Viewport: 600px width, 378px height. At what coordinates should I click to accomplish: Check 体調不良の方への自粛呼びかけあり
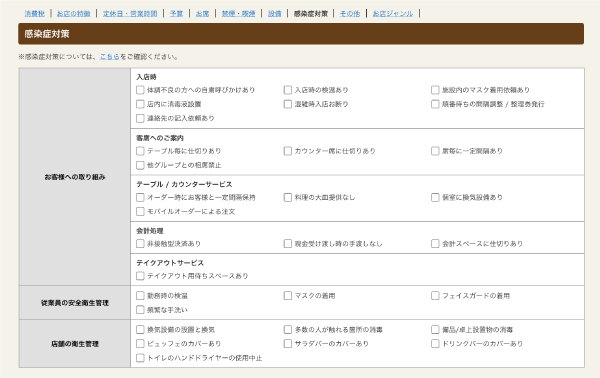pyautogui.click(x=140, y=90)
